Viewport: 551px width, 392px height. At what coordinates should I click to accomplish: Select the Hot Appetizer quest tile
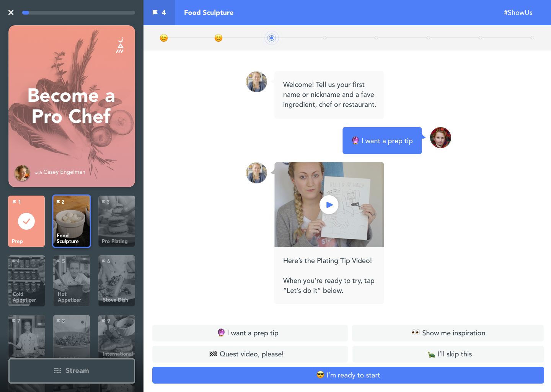72,281
